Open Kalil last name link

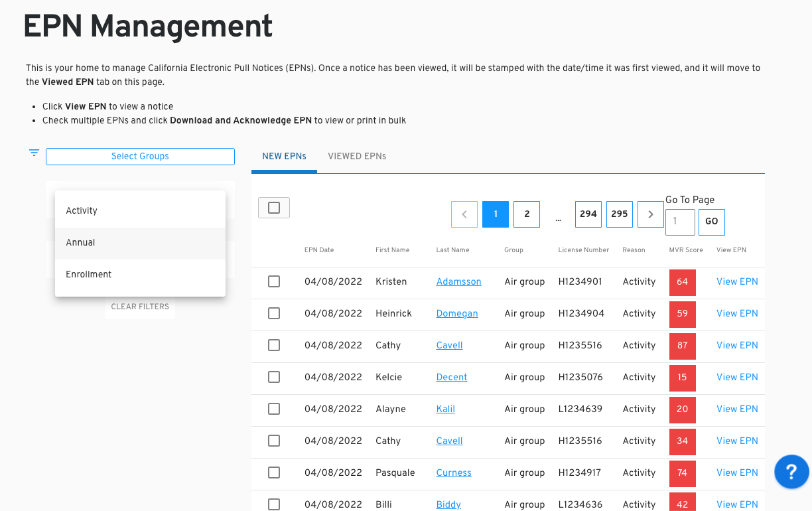[446, 409]
